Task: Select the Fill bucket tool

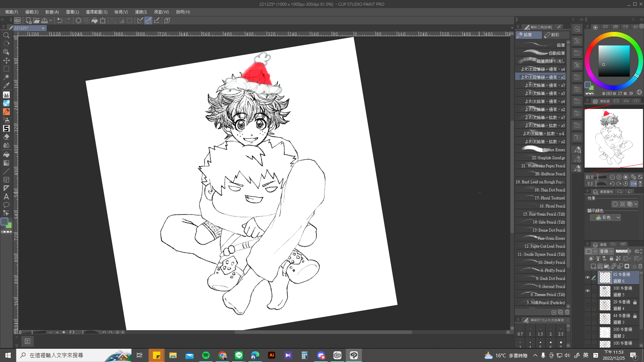Action: point(6,155)
